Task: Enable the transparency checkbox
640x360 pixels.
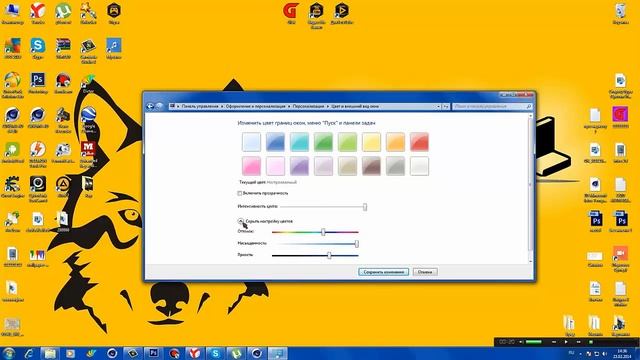Action: point(240,193)
